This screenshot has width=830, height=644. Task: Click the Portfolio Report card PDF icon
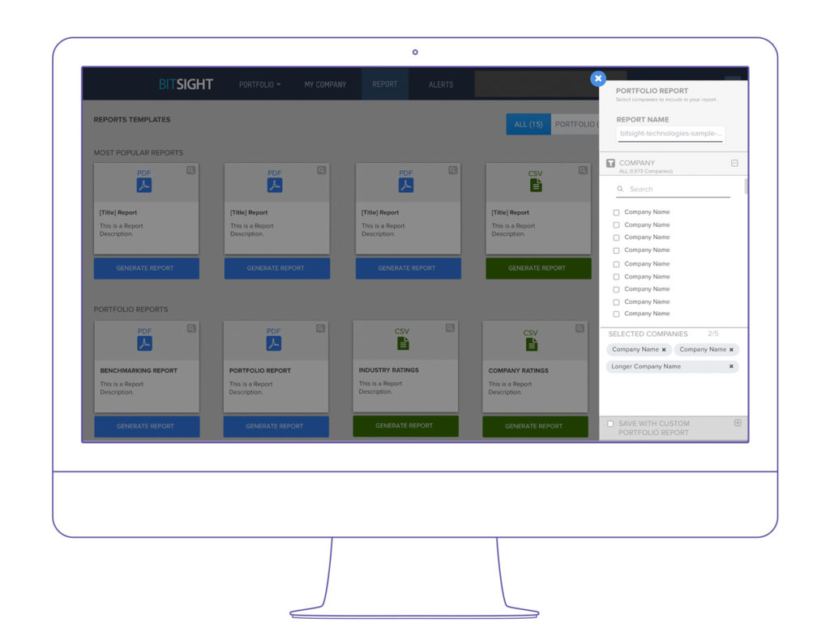pos(274,343)
